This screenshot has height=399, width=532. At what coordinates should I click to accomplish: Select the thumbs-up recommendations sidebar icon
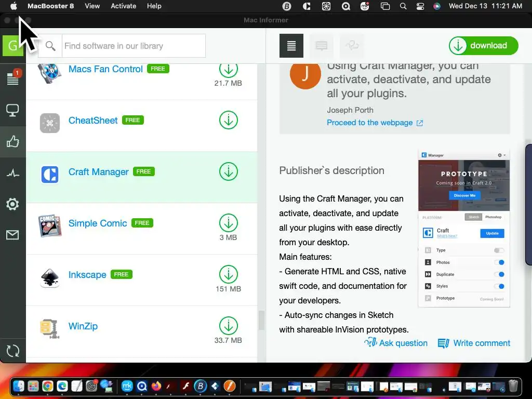point(12,141)
